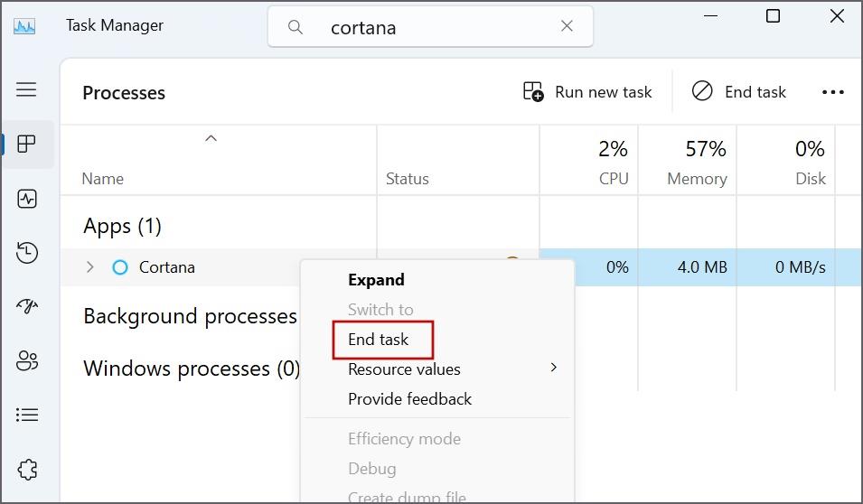Maximize the Task Manager window
Image resolution: width=863 pixels, height=504 pixels.
[774, 16]
